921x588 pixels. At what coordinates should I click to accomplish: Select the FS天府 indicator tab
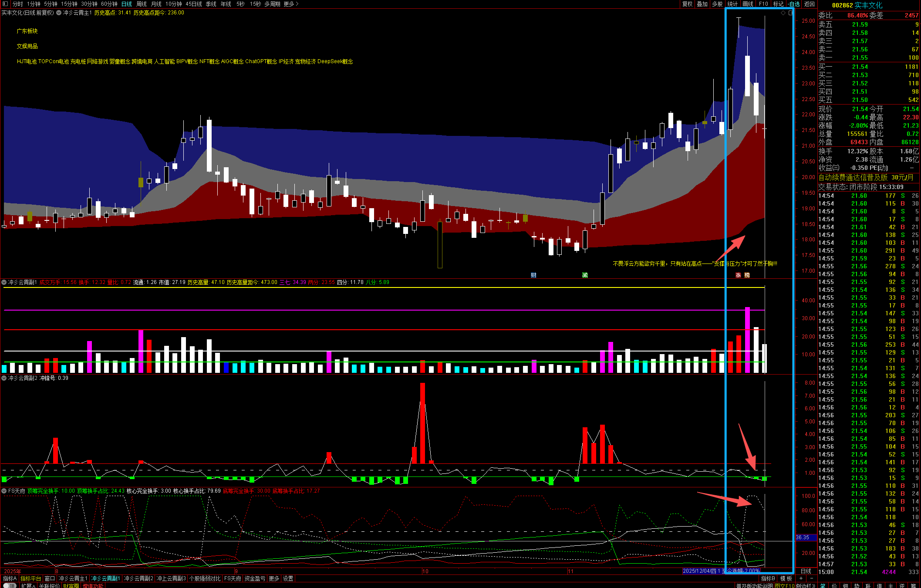[x=232, y=578]
